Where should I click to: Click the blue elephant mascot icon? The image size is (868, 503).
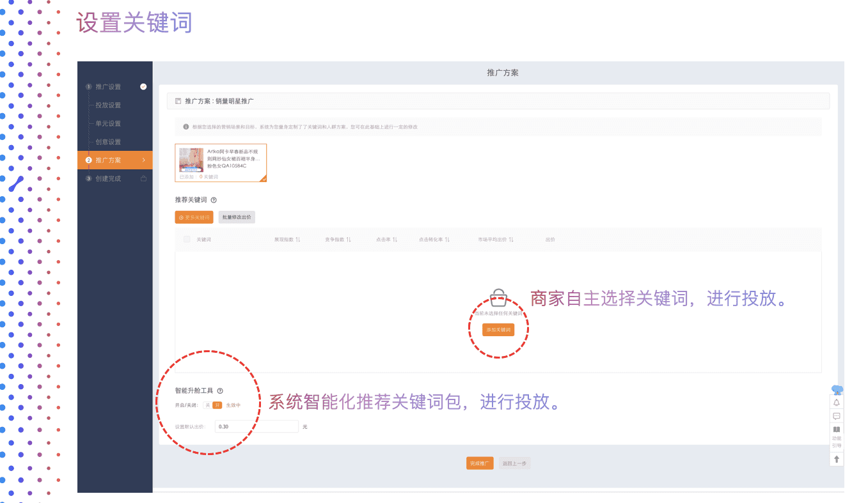(x=837, y=389)
